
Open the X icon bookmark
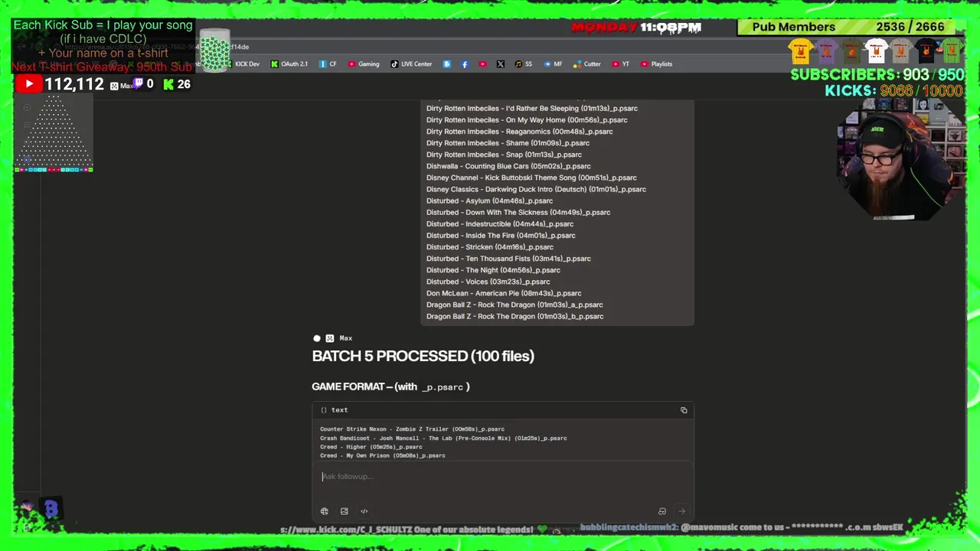coord(501,64)
